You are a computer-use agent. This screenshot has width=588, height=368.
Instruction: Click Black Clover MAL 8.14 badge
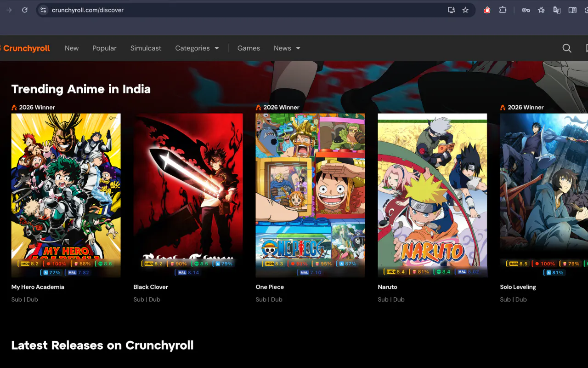[188, 273]
